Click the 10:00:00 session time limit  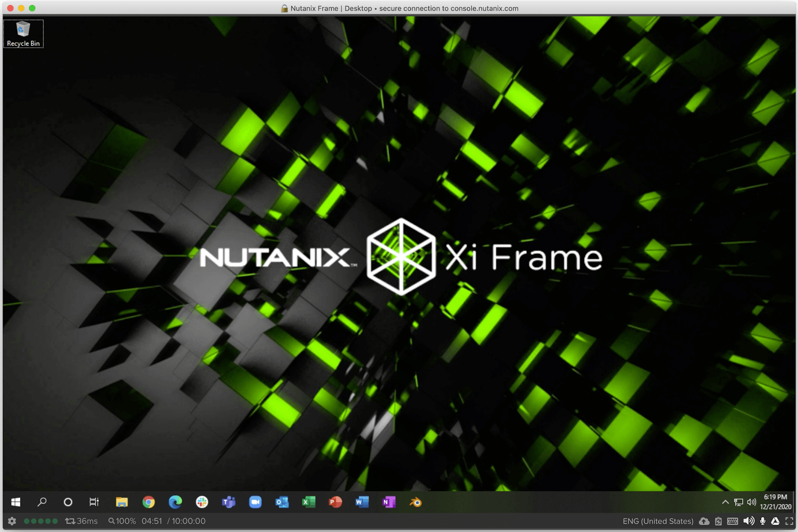point(189,521)
